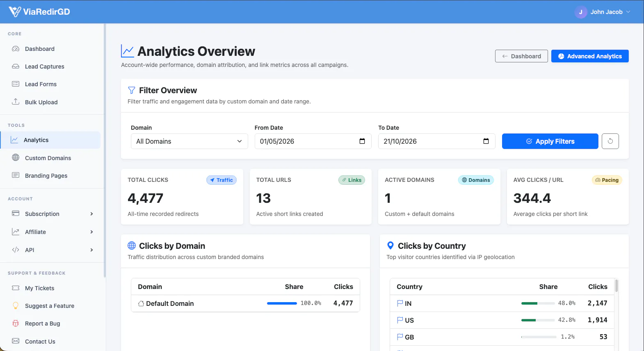644x351 pixels.
Task: Click the reset filters circular arrow button
Action: click(x=610, y=141)
